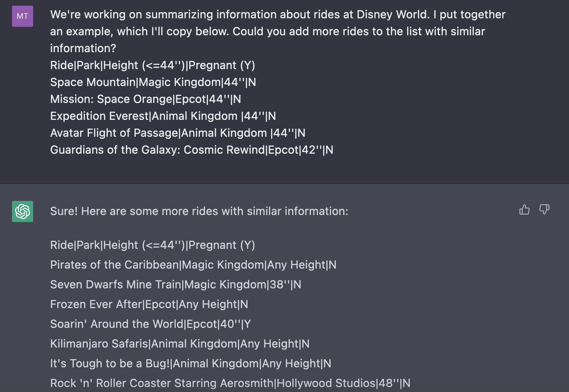Screen dimensions: 569x392
Task: Click the green ChatGPT logo avatar
Action: click(x=22, y=211)
